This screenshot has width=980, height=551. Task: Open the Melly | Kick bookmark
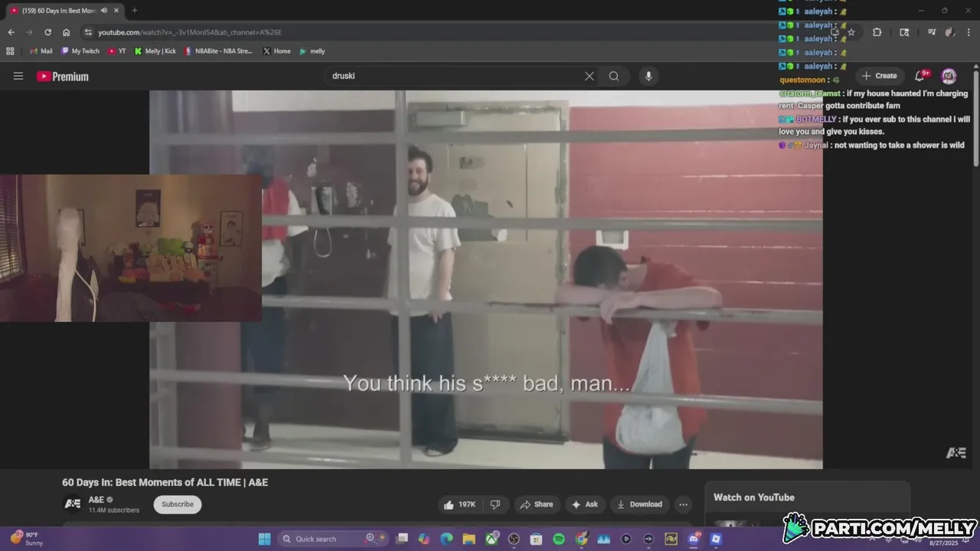[155, 51]
